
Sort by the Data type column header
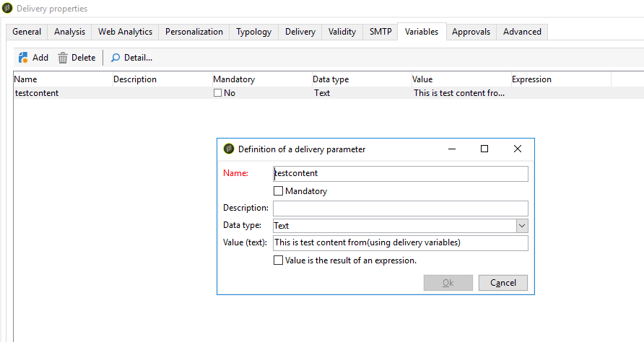(x=332, y=79)
